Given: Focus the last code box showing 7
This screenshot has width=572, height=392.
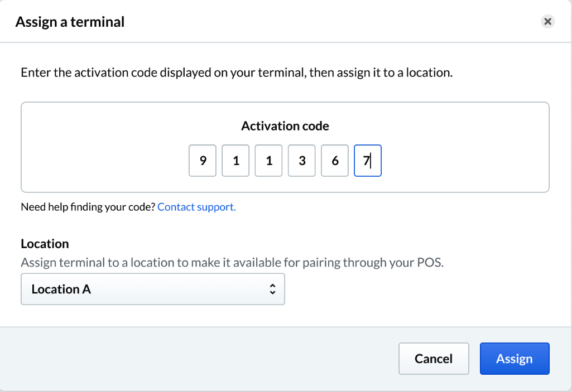Looking at the screenshot, I should (367, 161).
